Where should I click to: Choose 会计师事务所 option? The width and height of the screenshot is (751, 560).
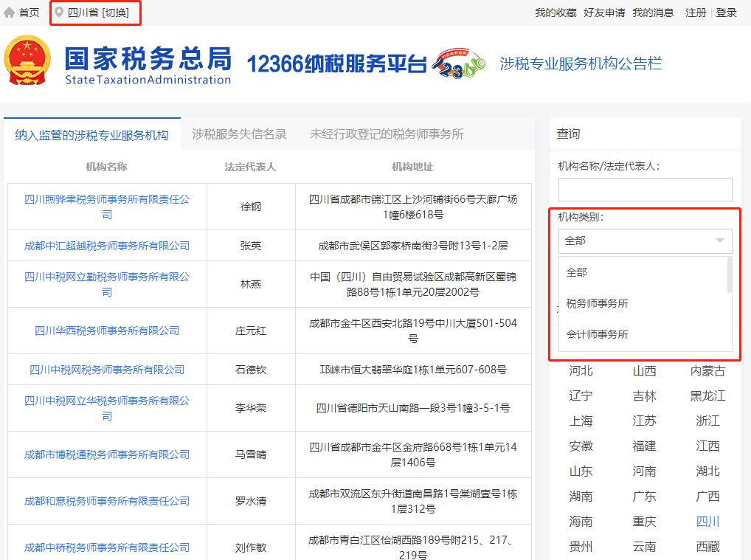click(597, 334)
